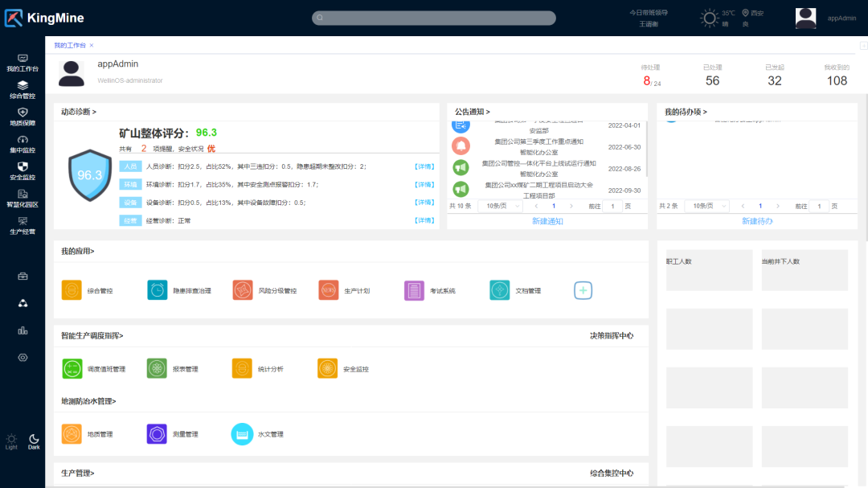Select 我的工作台 tab
This screenshot has width=868, height=488.
(70, 45)
